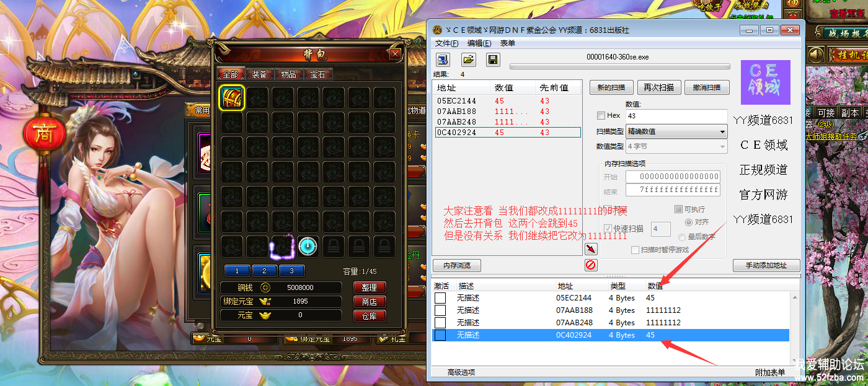Click the 仓库 button in backpack
Image resolution: width=868 pixels, height=386 pixels.
pyautogui.click(x=370, y=316)
